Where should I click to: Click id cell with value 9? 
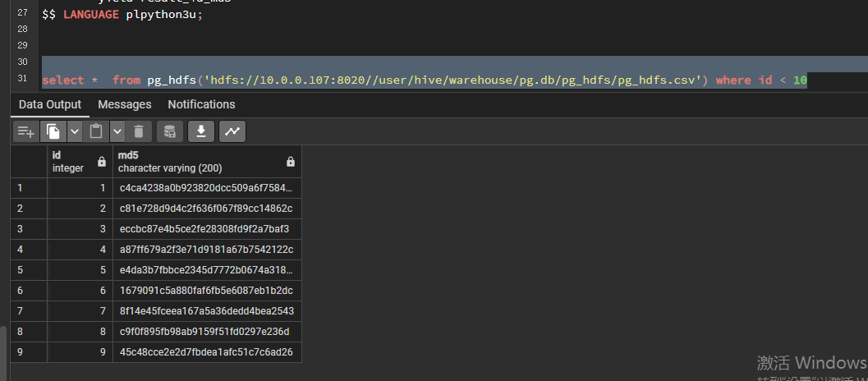click(x=80, y=352)
